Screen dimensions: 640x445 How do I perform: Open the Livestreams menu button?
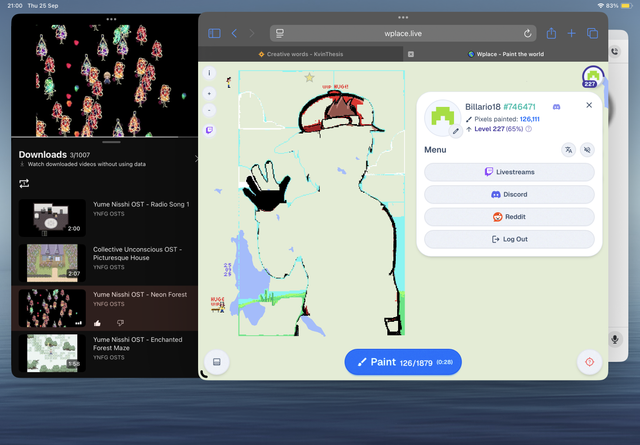[509, 172]
